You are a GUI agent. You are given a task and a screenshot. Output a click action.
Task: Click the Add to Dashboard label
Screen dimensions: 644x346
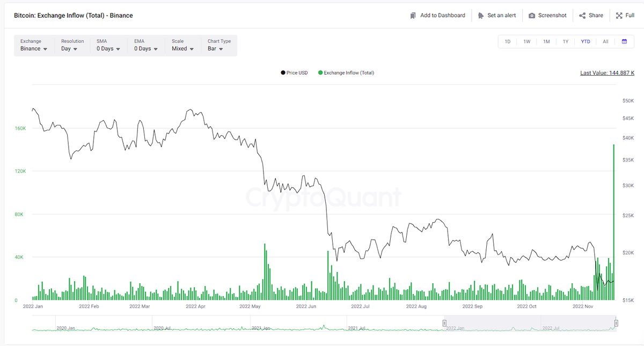(443, 16)
